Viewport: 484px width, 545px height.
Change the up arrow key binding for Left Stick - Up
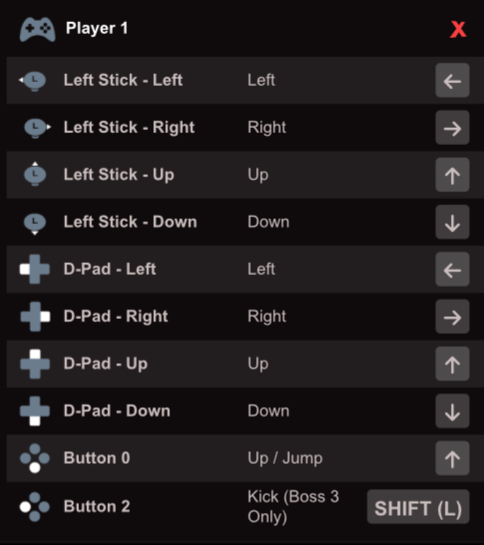pos(452,175)
